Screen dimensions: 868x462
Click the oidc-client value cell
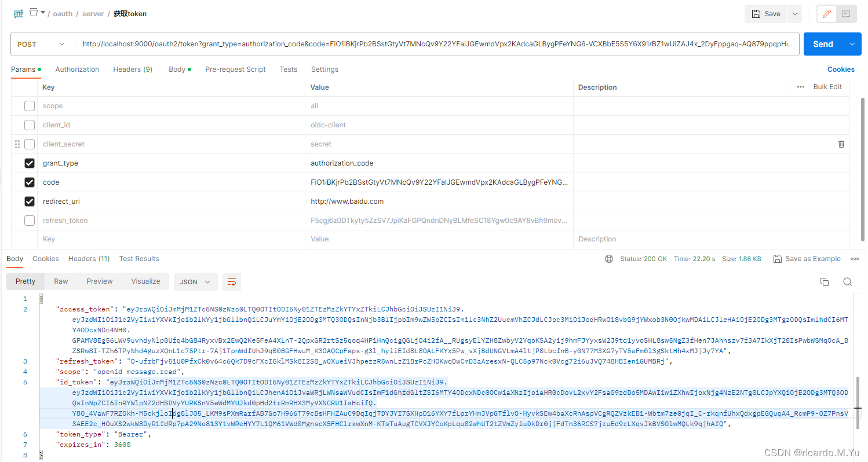[x=439, y=125]
